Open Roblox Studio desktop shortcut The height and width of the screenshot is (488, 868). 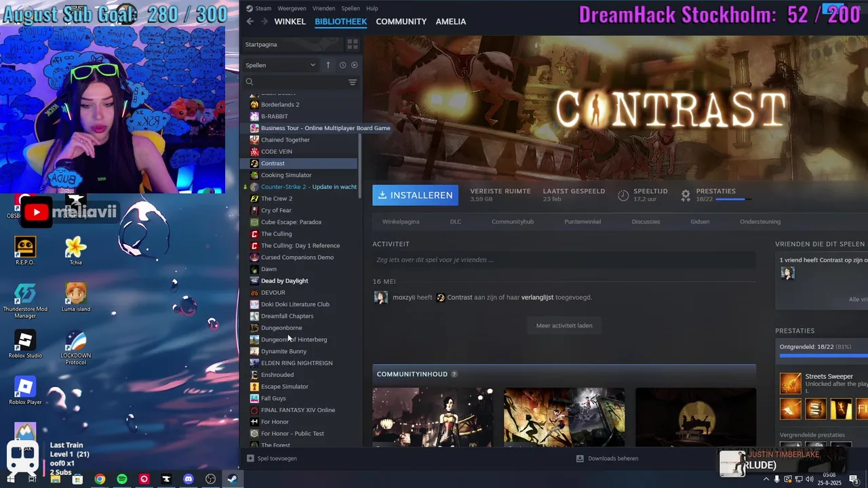click(25, 344)
